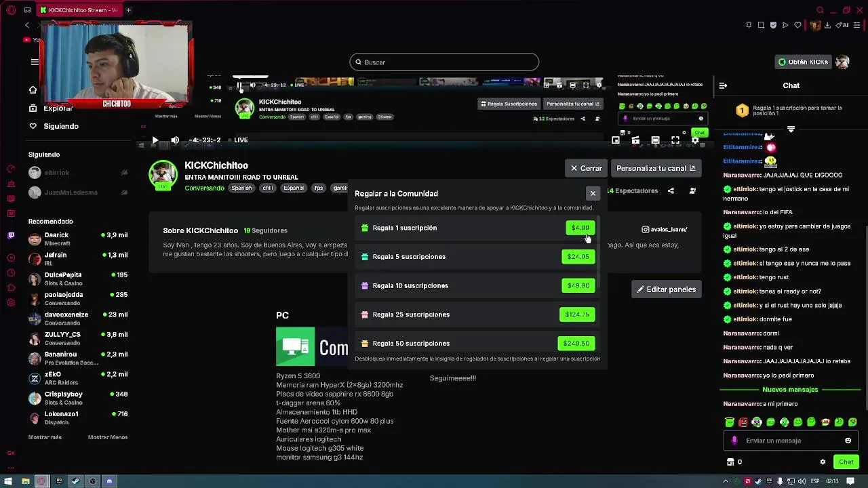Open recommended channel ZULLYY_CS

[x=78, y=338]
